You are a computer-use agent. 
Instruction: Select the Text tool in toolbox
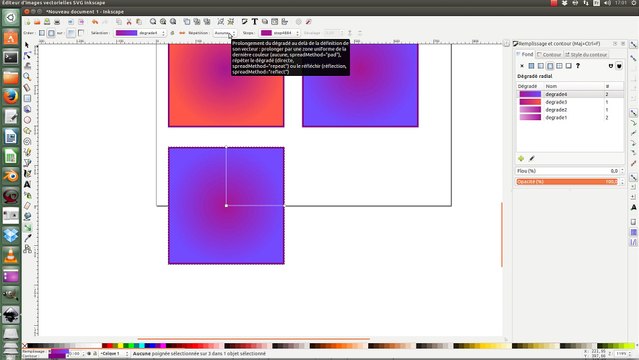[x=27, y=184]
